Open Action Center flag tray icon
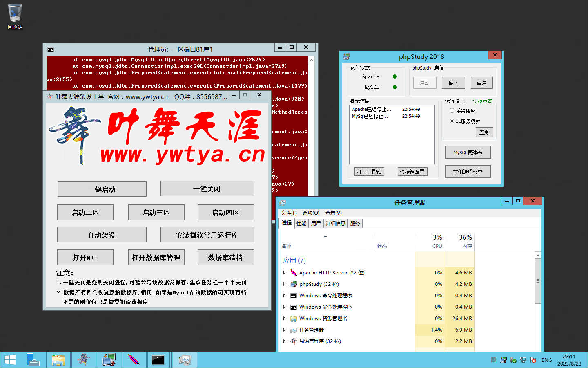 (533, 360)
